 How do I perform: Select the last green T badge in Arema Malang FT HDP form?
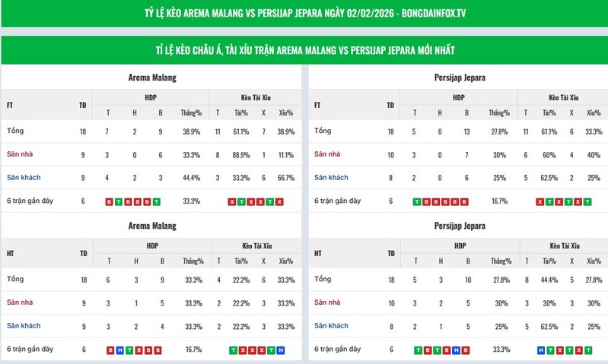157,201
